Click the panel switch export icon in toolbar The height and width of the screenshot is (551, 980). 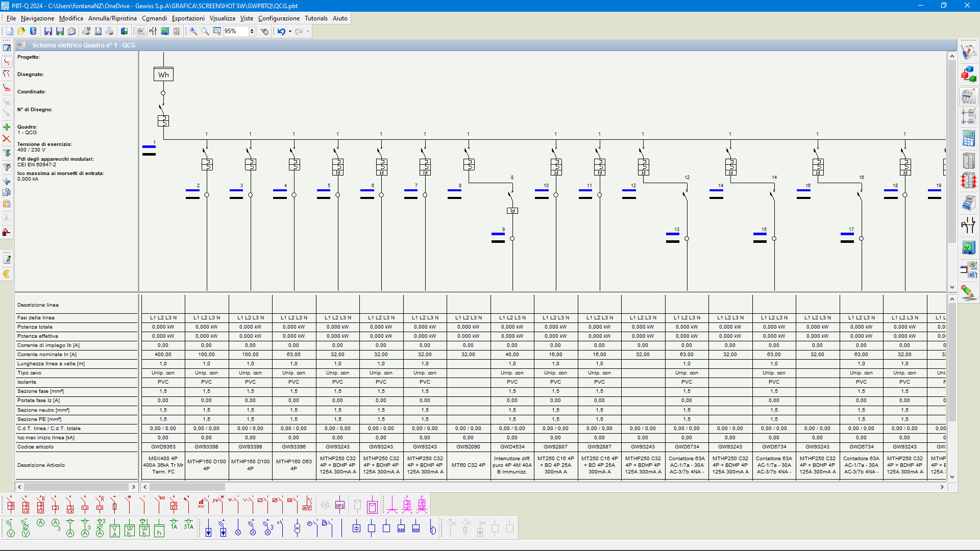tap(124, 31)
